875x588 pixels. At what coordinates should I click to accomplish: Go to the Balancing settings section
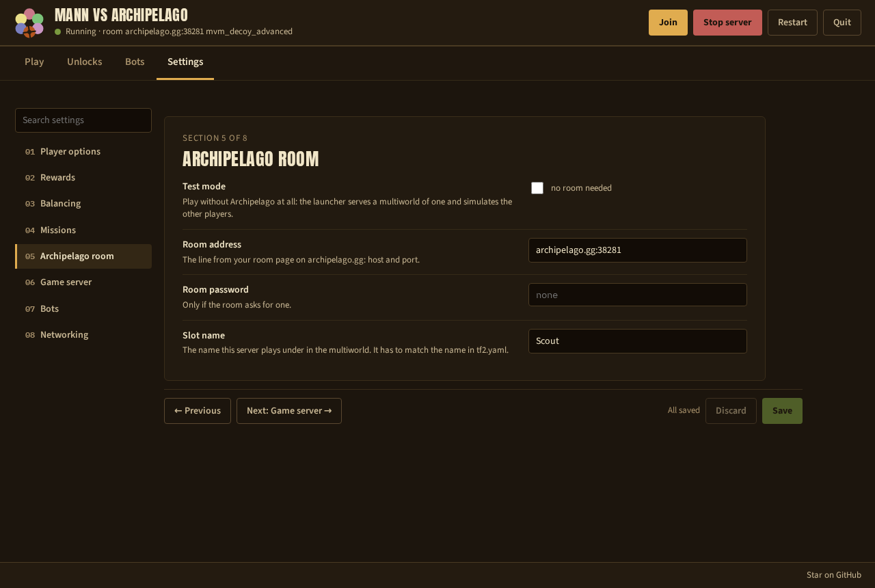[x=83, y=204]
